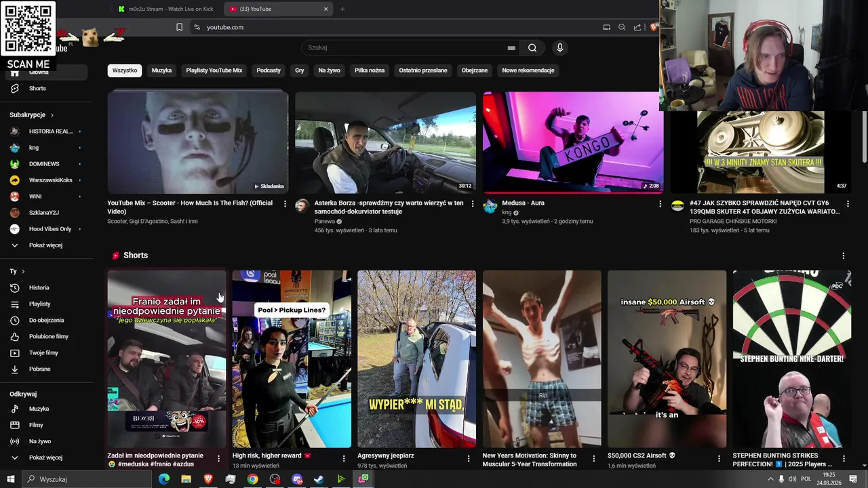Open the on-screen keyboard icon in search box

(x=511, y=48)
